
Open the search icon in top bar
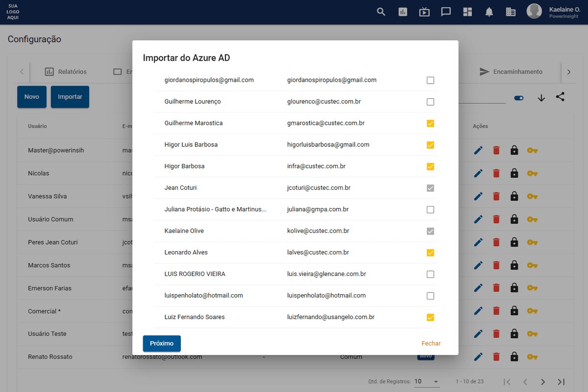coord(381,12)
